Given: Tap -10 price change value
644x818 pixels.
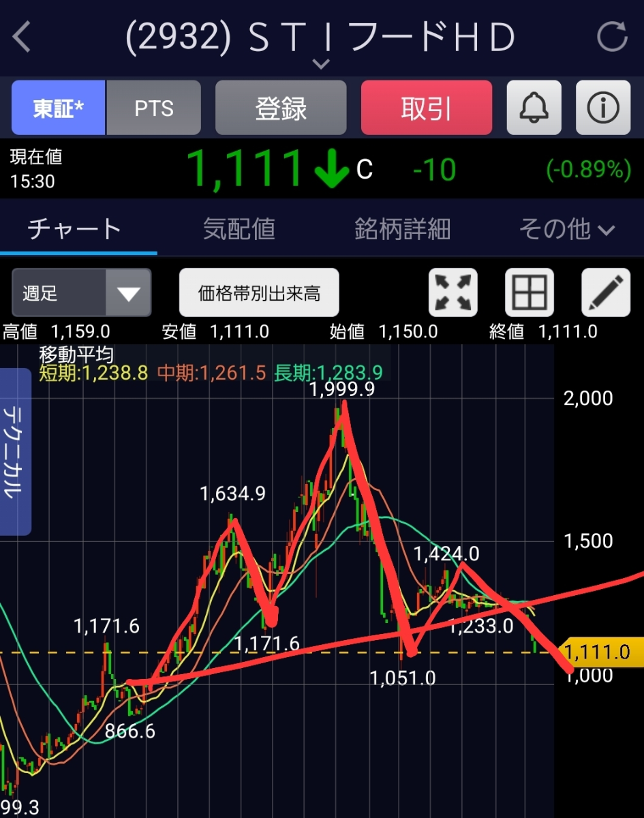Looking at the screenshot, I should (x=434, y=169).
